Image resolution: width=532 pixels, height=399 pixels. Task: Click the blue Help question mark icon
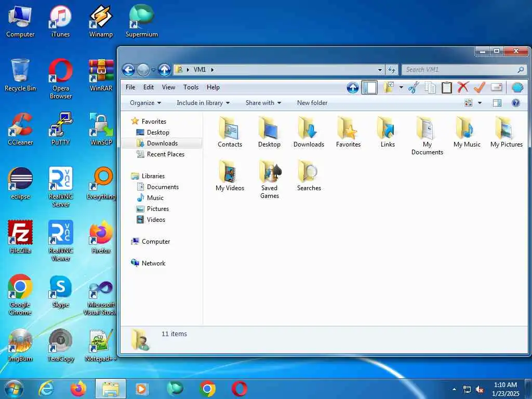click(x=516, y=103)
